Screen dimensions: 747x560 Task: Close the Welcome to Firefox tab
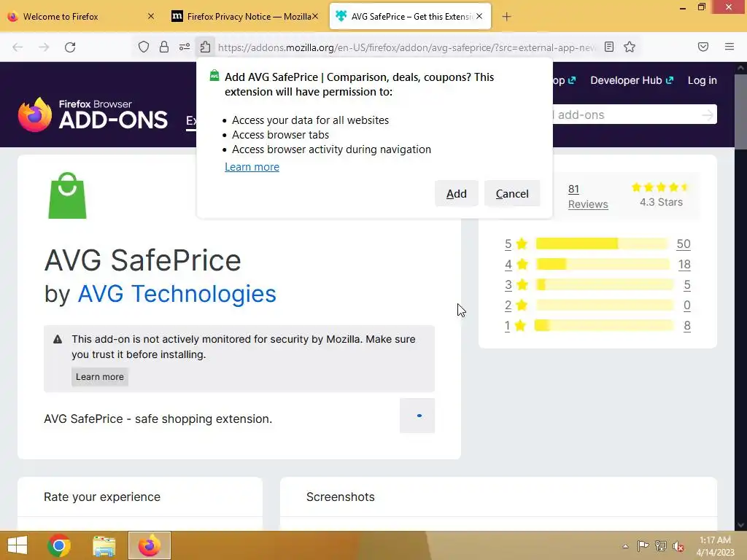(x=150, y=16)
